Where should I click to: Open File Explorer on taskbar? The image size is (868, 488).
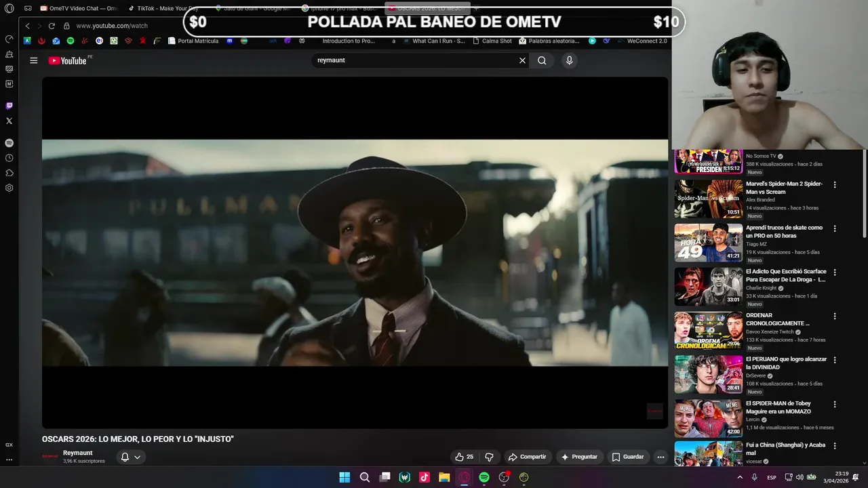click(444, 477)
